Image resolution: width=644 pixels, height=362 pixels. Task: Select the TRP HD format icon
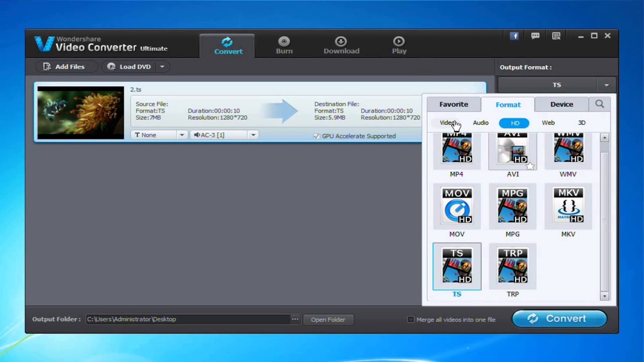coord(512,266)
